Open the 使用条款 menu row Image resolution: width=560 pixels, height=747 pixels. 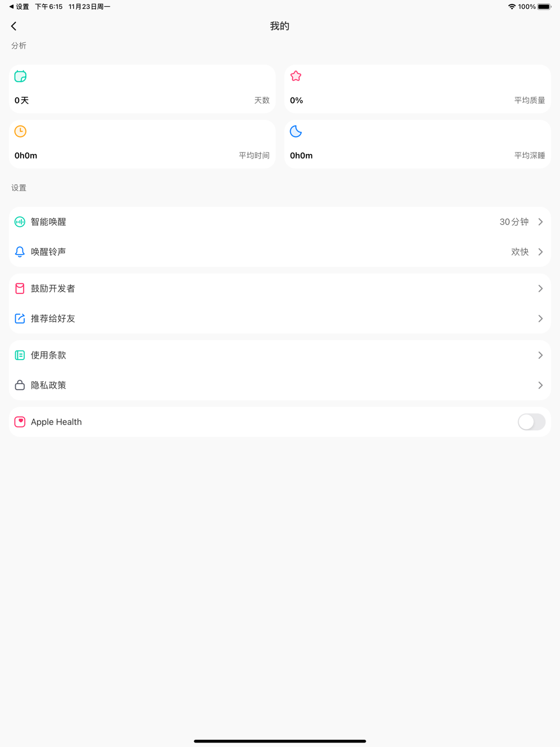280,355
